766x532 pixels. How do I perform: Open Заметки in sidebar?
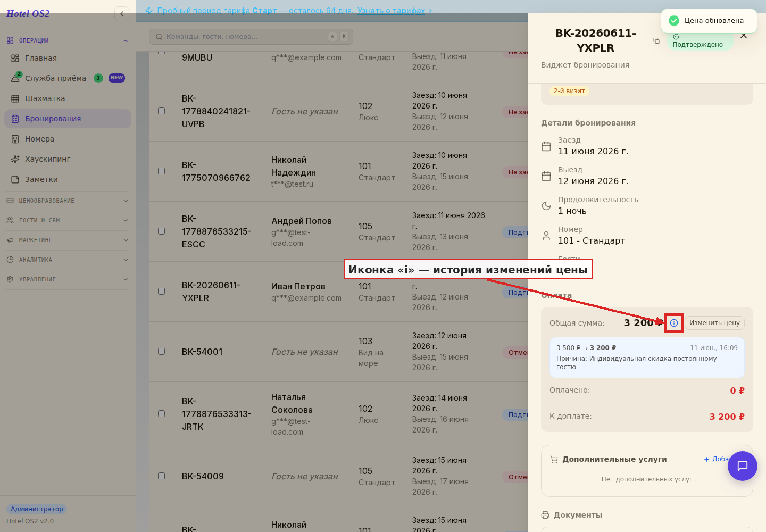(68, 179)
